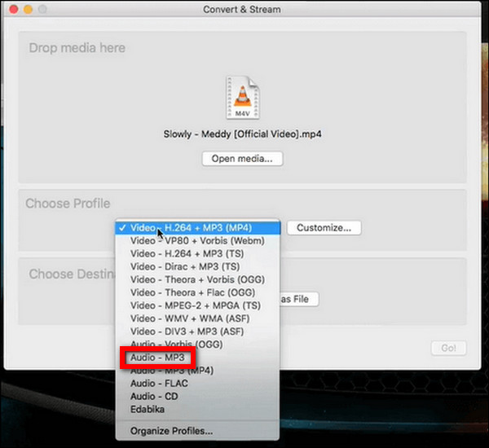
Task: Select the Audio - MP3 profile
Action: (x=198, y=358)
